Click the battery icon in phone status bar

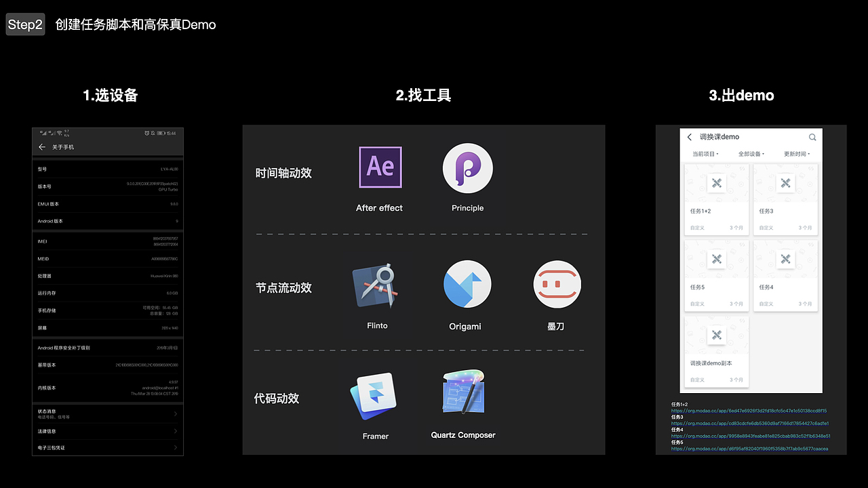pyautogui.click(x=161, y=134)
